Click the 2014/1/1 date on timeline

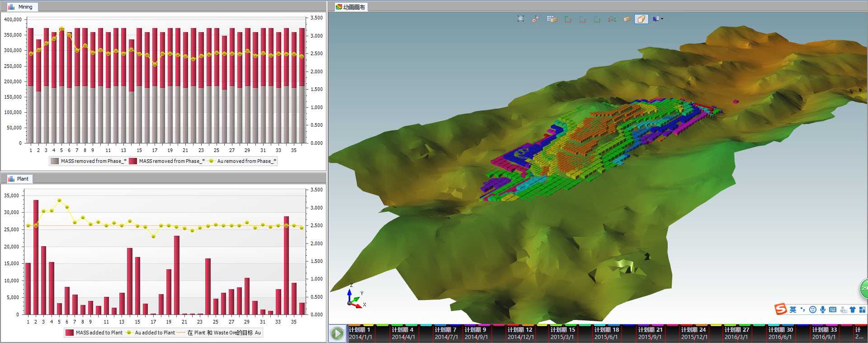[360, 337]
